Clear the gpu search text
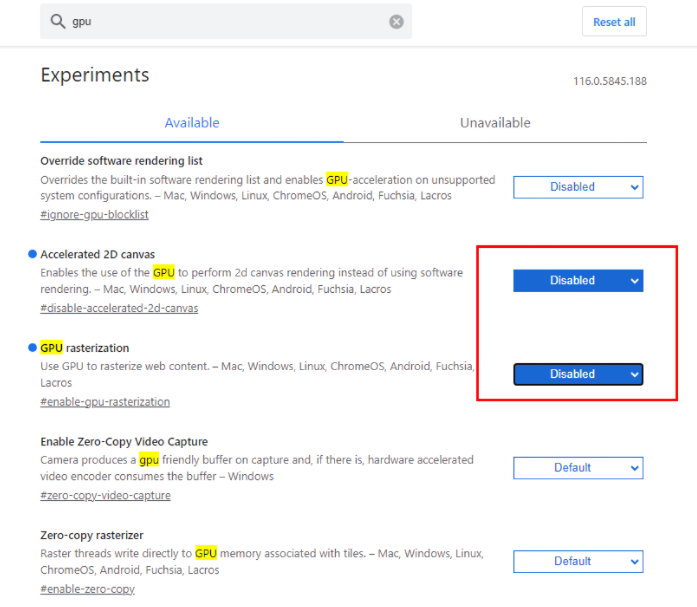 click(x=396, y=21)
